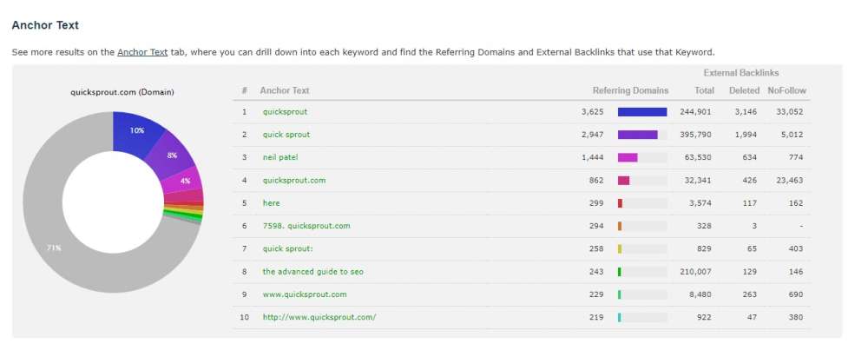Open the neil patel anchor text

click(280, 157)
